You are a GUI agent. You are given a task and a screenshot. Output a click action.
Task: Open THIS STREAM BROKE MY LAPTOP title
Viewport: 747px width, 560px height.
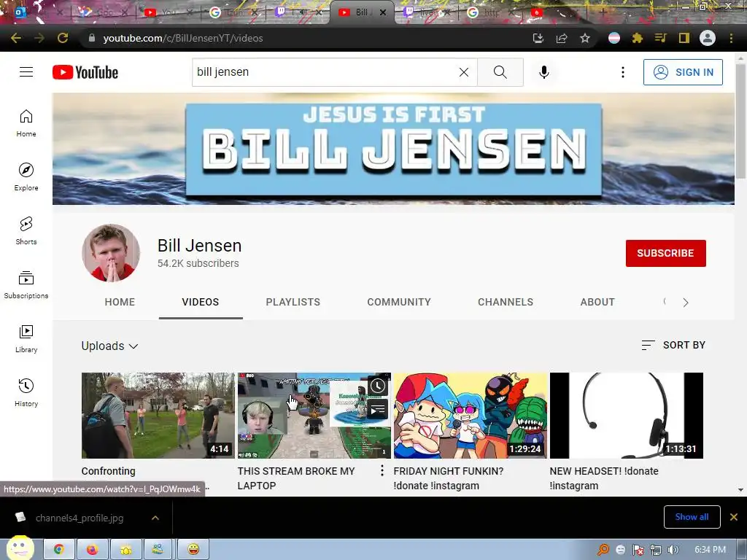click(296, 478)
